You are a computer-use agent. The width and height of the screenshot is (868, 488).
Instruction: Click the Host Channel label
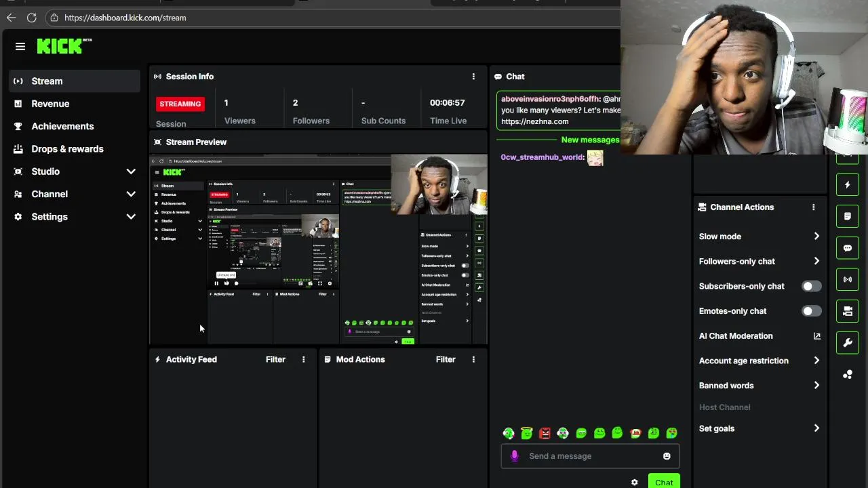(x=724, y=407)
